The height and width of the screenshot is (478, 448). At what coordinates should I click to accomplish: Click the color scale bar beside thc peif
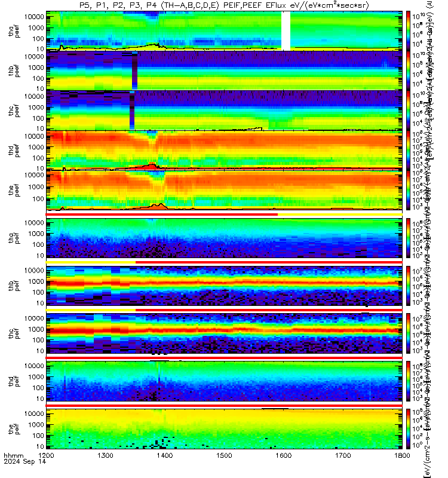point(408,333)
